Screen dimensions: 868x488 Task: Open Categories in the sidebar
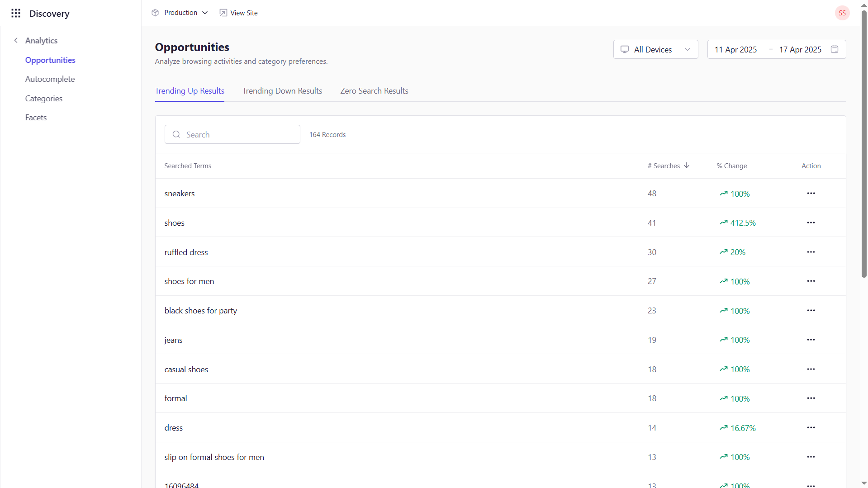(44, 99)
